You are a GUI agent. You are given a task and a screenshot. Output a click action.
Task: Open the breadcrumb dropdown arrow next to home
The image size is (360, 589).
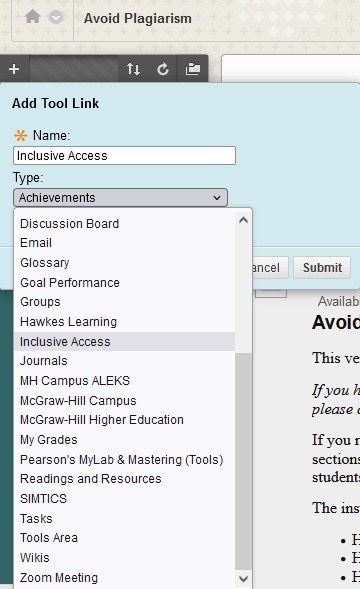[x=56, y=17]
